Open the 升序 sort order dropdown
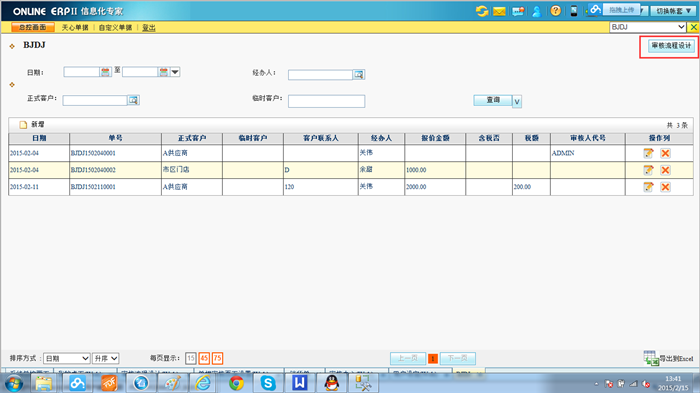700x393 pixels. (x=105, y=358)
